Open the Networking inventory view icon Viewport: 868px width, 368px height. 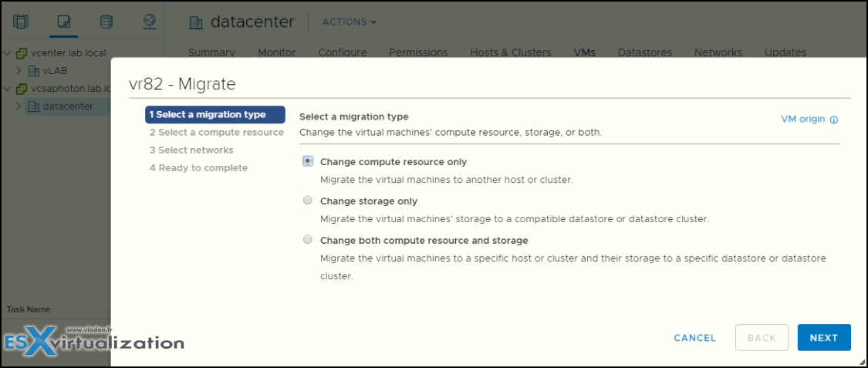[x=149, y=22]
